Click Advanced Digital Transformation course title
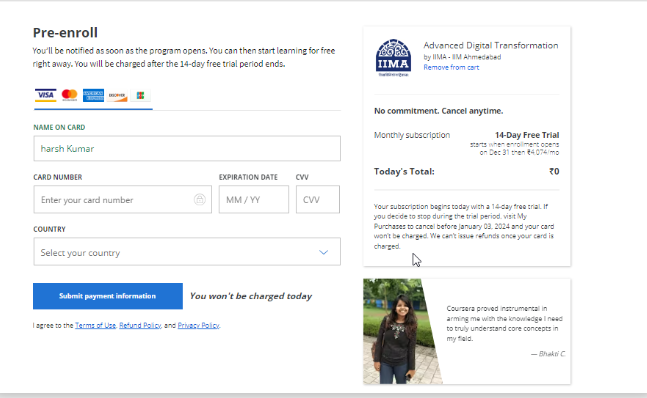 pyautogui.click(x=491, y=45)
